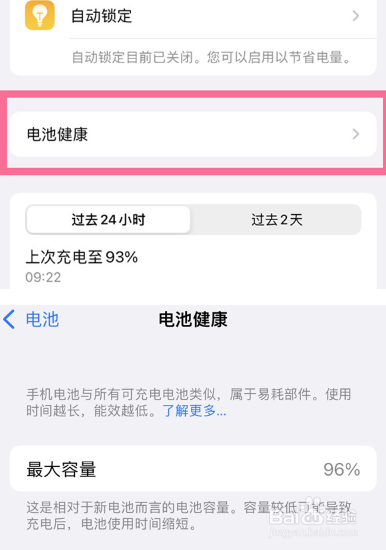Go back via the 电池 label
Viewport: 386px width, 550px height.
42,320
